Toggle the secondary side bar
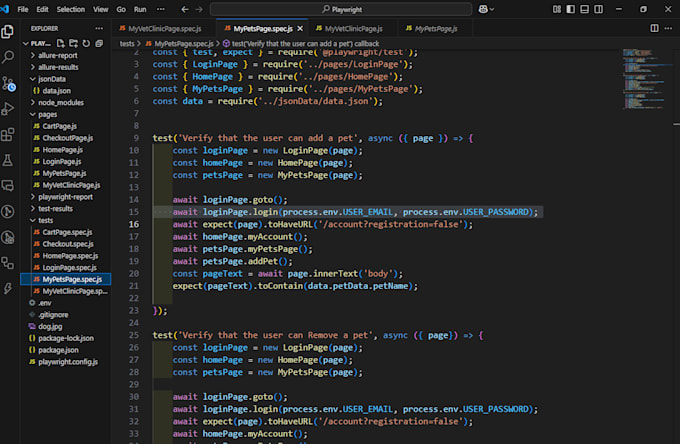680x444 pixels. 598,9
